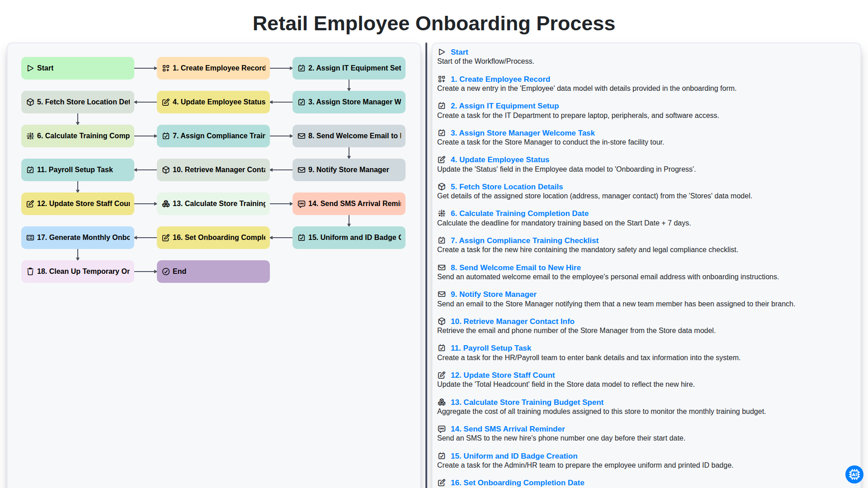The width and height of the screenshot is (868, 488).
Task: Open the 16. Set Onboarding Completion Date link
Action: tap(517, 483)
